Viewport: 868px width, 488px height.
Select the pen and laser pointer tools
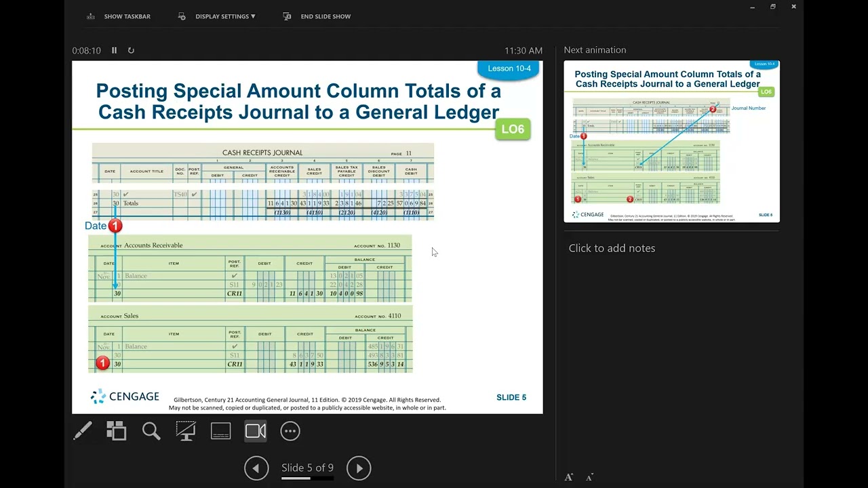click(x=83, y=431)
